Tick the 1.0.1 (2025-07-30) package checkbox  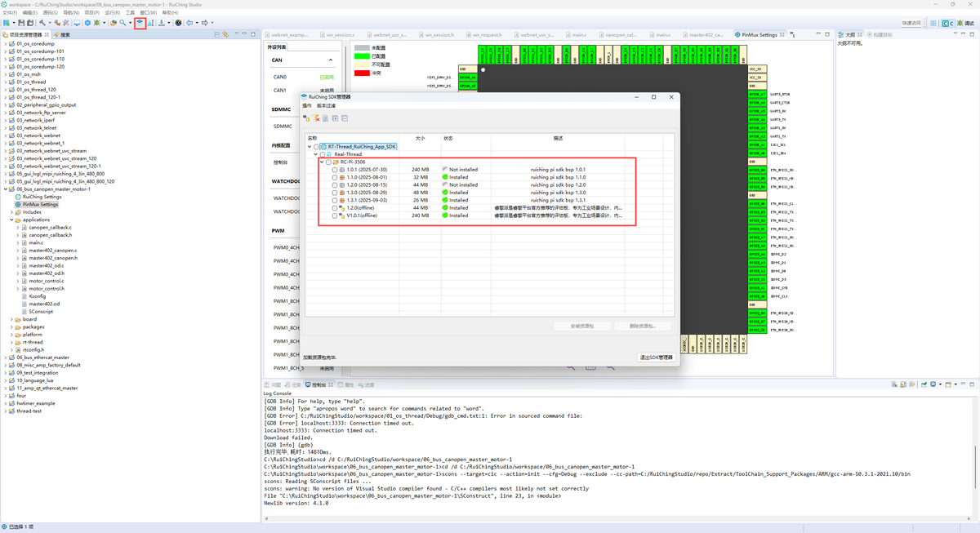335,170
